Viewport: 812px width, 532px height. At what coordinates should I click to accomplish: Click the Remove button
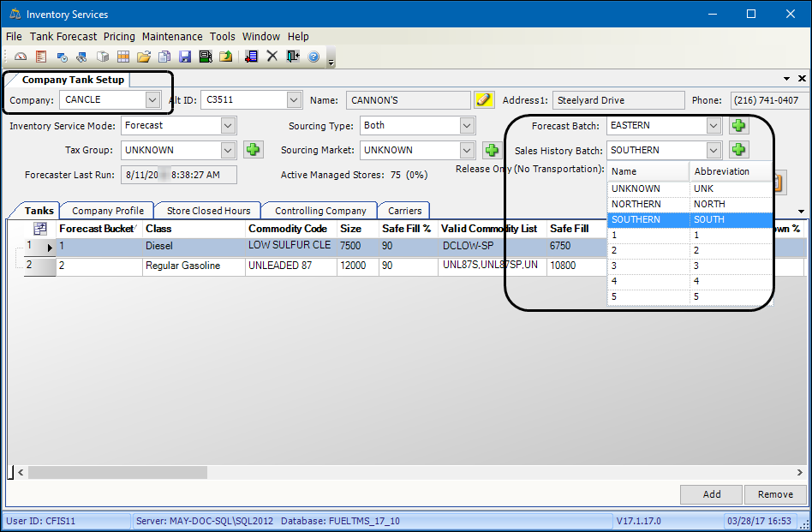775,494
